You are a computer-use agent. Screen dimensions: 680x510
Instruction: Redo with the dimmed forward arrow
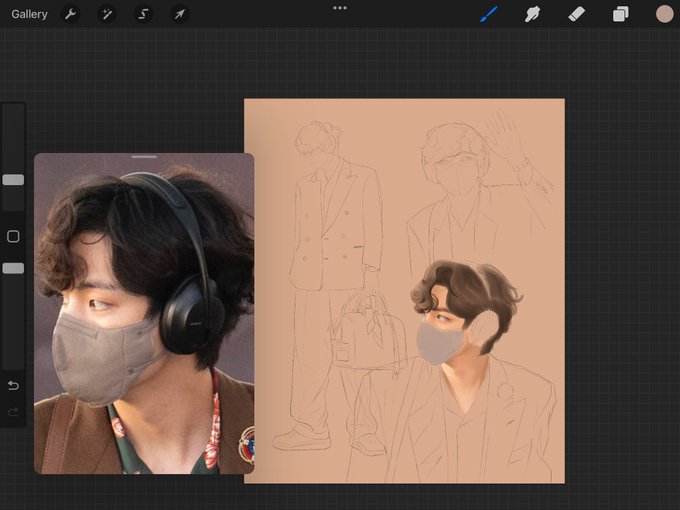click(13, 411)
